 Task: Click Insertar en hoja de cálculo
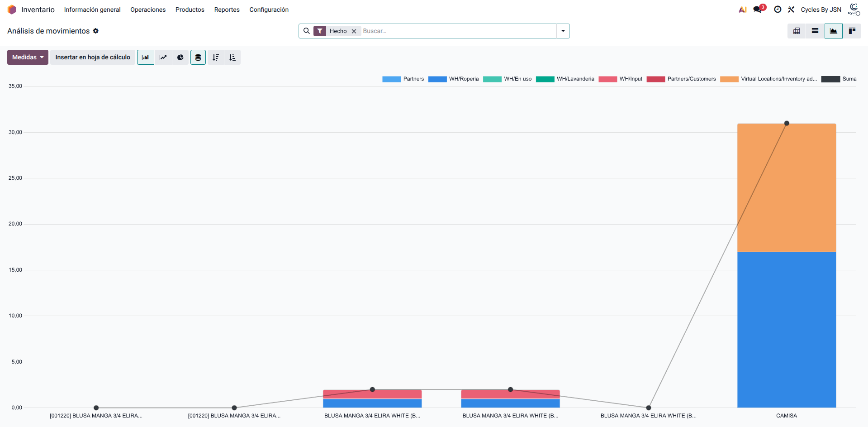pos(93,58)
